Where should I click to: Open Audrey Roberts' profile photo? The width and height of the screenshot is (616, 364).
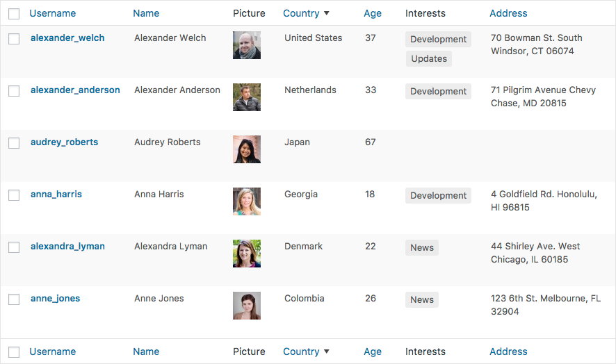coord(247,149)
